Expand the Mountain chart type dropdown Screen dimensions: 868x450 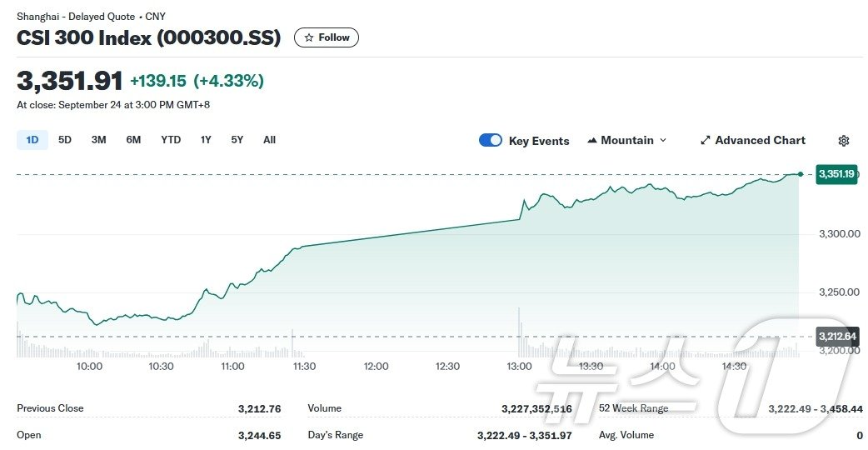tap(663, 140)
